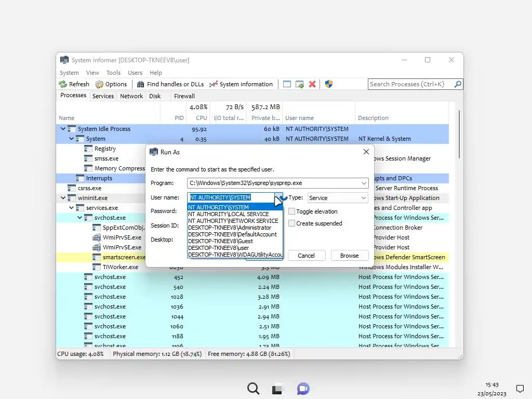Click the TiWorker.exe process icon

point(97,267)
